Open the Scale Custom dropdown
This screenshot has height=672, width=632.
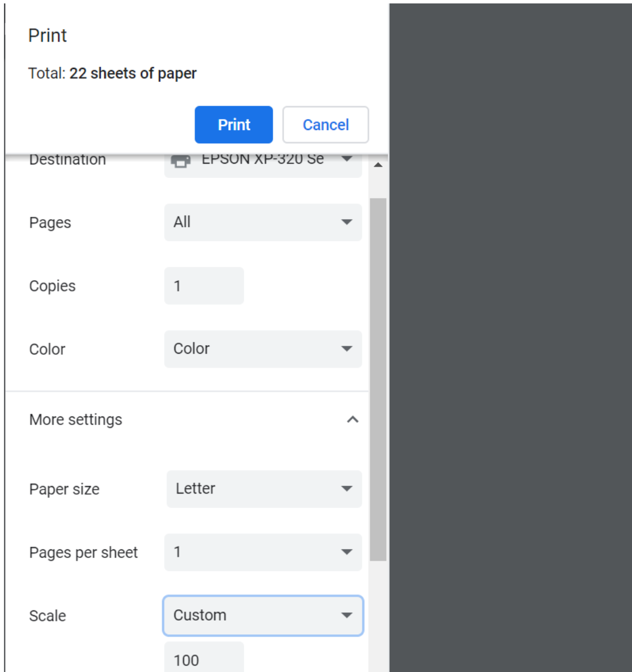pyautogui.click(x=263, y=616)
